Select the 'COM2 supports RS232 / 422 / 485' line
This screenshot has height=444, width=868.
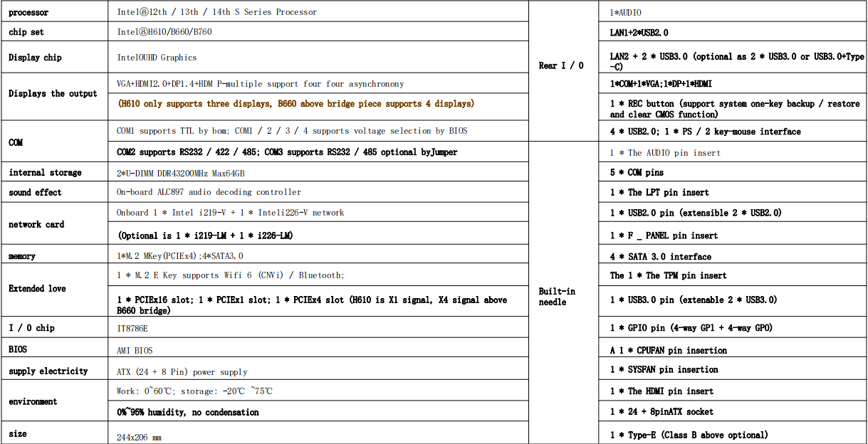point(287,152)
